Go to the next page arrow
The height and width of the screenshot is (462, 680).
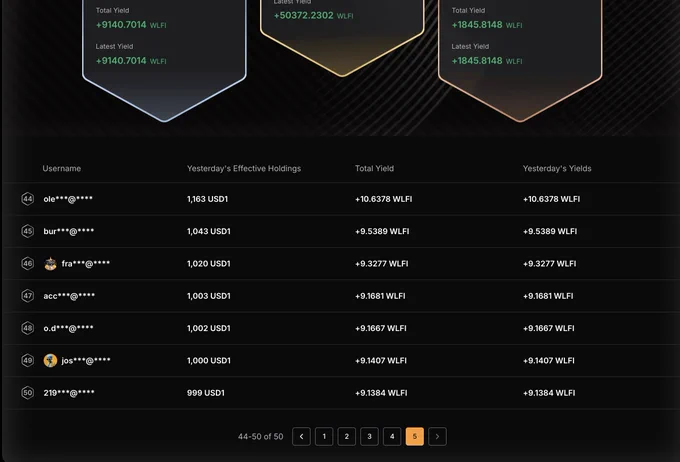[437, 436]
